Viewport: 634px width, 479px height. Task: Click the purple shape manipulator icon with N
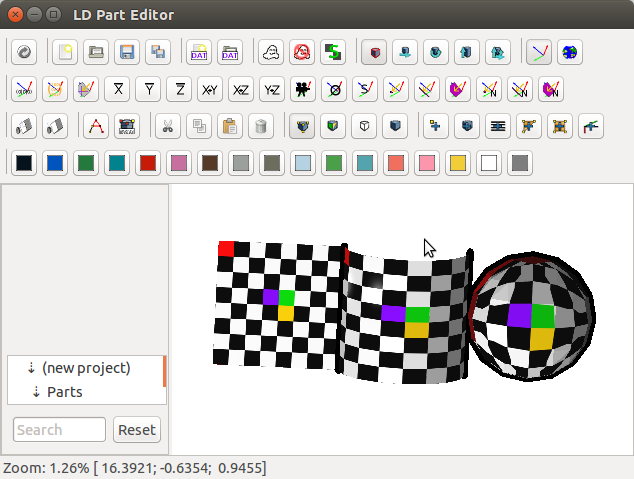point(551,89)
